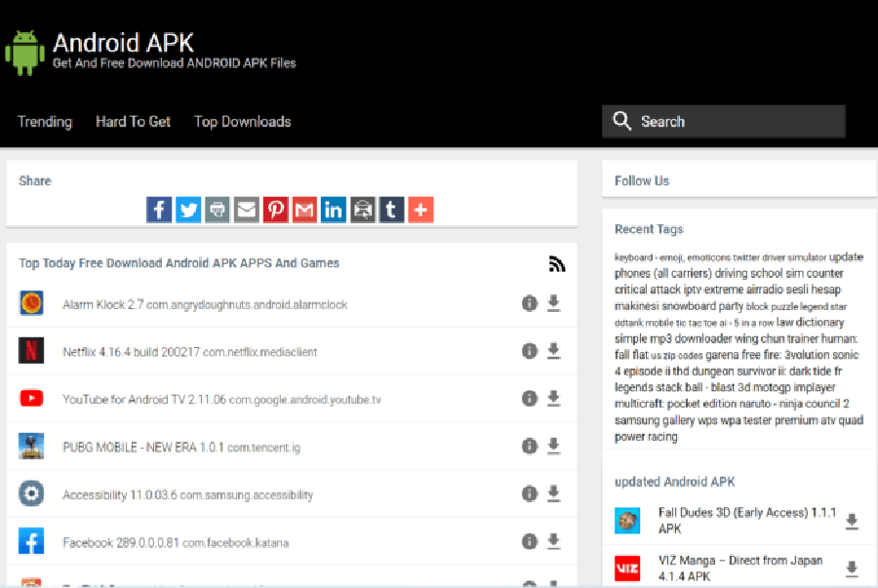Viewport: 878px width, 588px height.
Task: Expand more share options plus icon
Action: tap(420, 210)
